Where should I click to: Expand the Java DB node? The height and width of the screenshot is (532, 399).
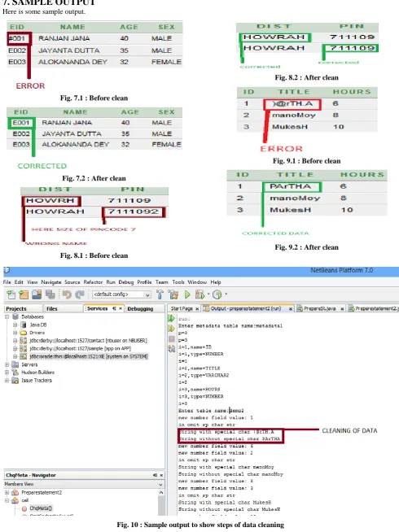point(15,325)
